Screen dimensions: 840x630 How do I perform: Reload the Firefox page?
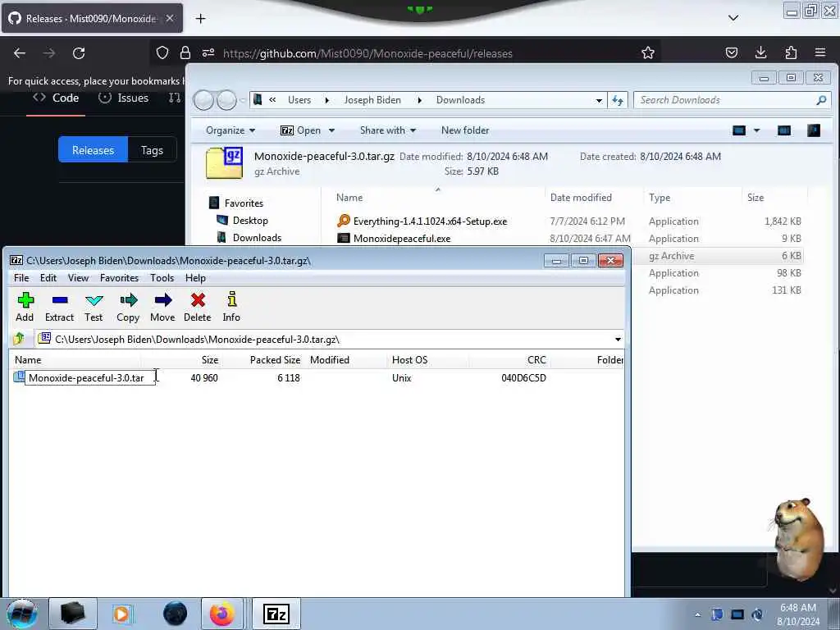tap(79, 53)
